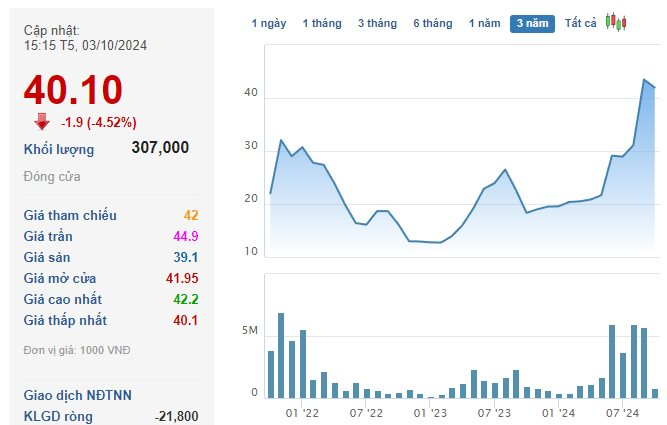Open the "6 tháng" chart range

(433, 23)
